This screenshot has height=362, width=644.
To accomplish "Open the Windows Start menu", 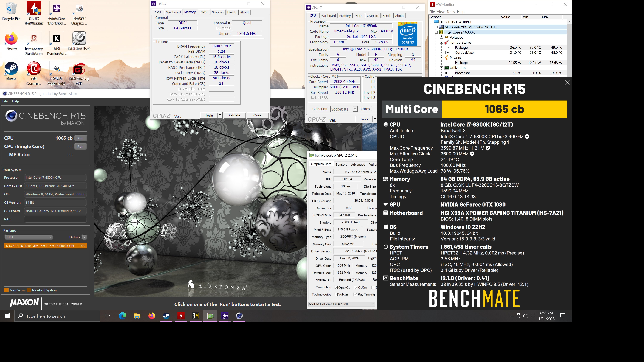I will pyautogui.click(x=7, y=316).
